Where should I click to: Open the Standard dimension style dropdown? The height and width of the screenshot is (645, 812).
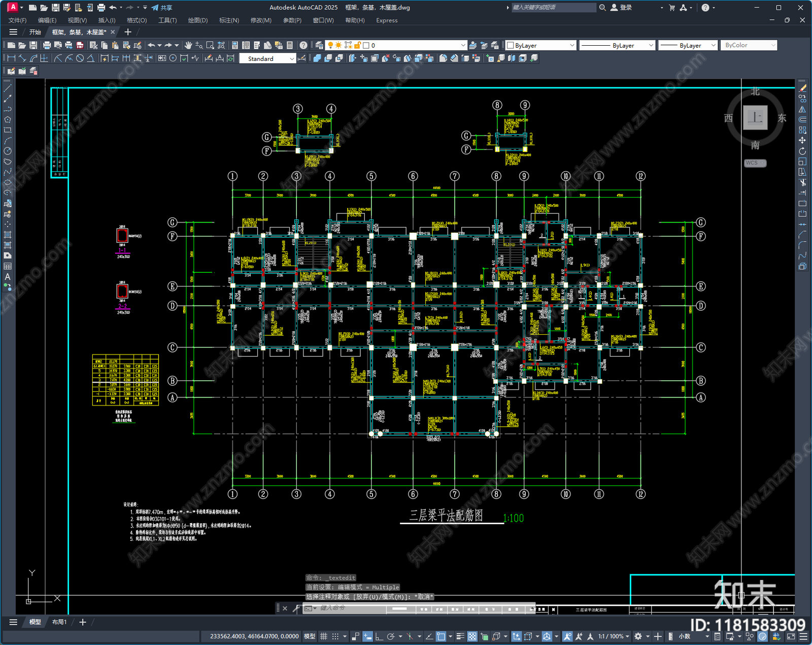coord(292,59)
